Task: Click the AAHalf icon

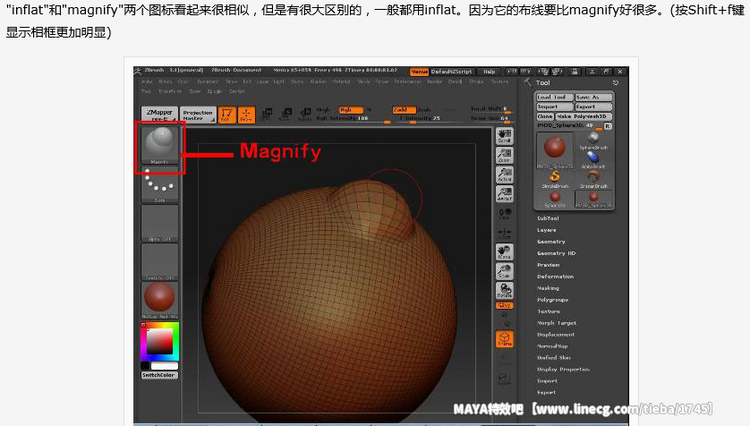Action: 505,194
